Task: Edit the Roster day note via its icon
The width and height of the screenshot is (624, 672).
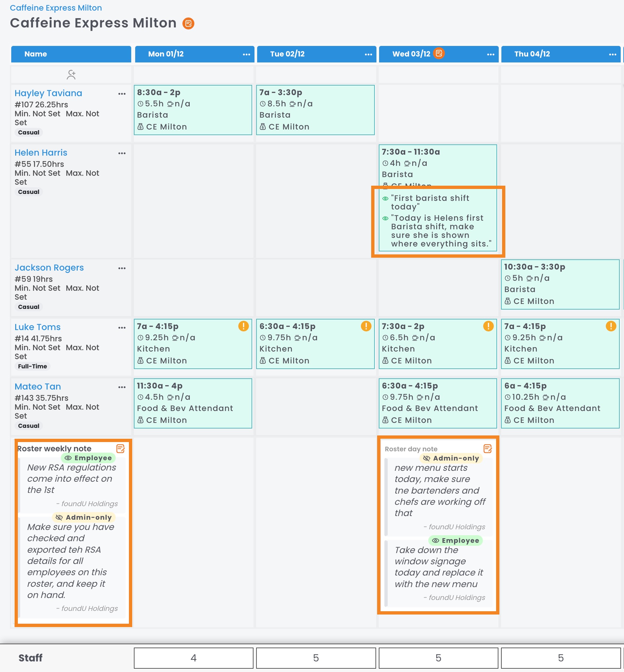Action: [487, 449]
